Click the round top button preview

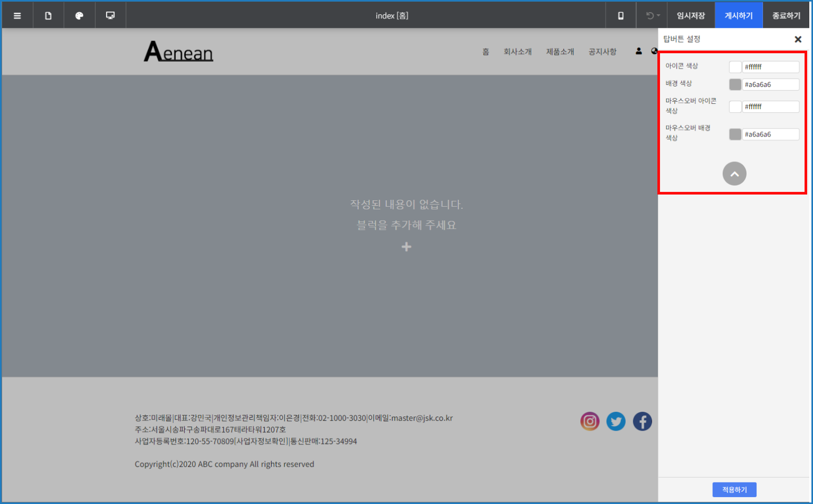(734, 173)
